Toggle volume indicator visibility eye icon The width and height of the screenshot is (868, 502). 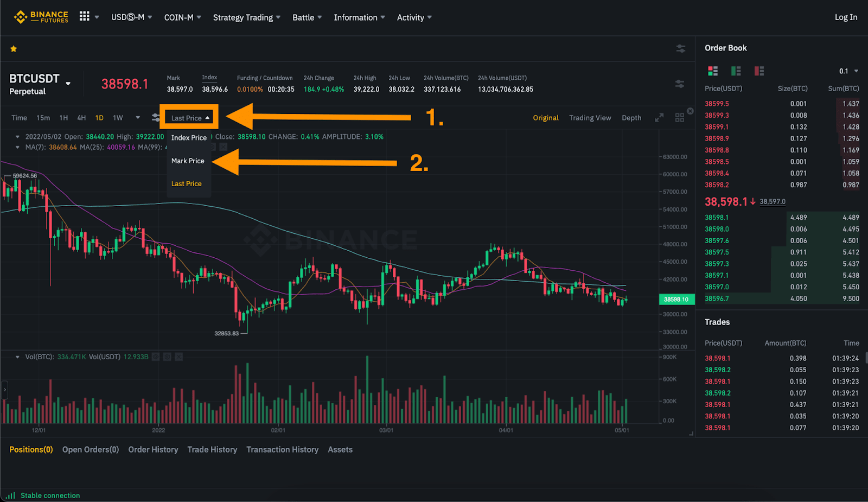point(156,357)
